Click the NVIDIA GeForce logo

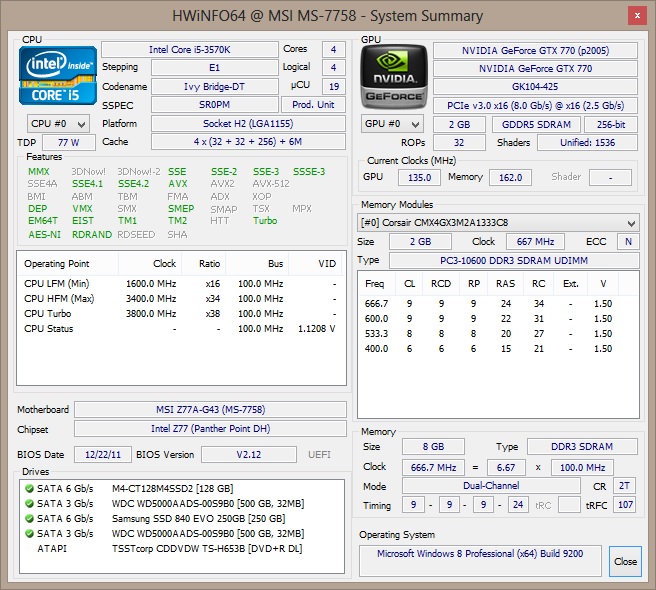pos(394,77)
